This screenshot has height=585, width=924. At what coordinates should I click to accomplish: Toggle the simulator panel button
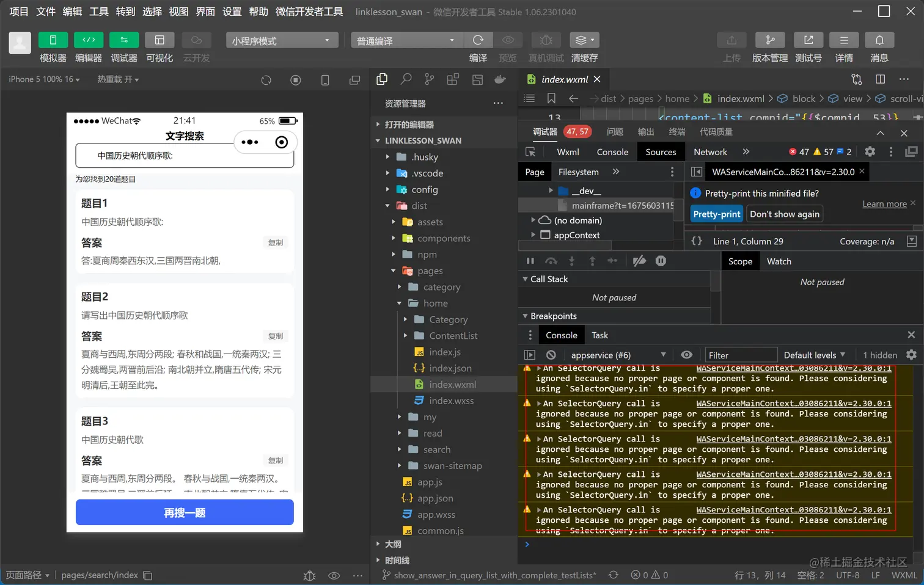pos(53,40)
